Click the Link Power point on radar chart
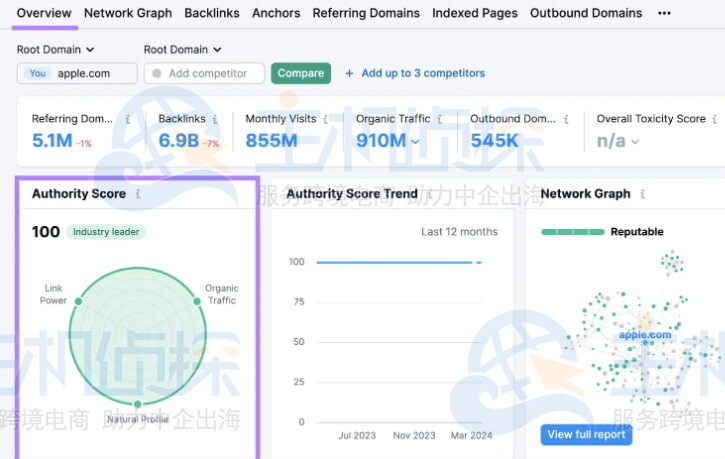Image resolution: width=725 pixels, height=459 pixels. pos(79,301)
